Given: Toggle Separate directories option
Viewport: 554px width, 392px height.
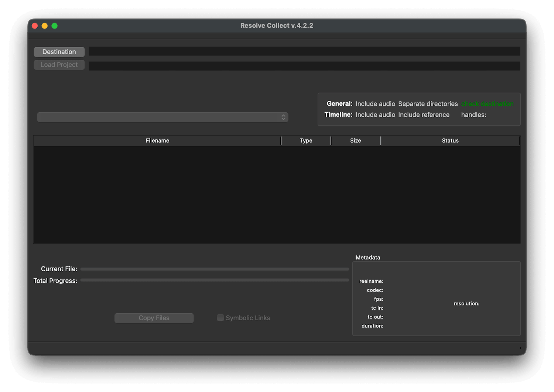Looking at the screenshot, I should (x=428, y=104).
